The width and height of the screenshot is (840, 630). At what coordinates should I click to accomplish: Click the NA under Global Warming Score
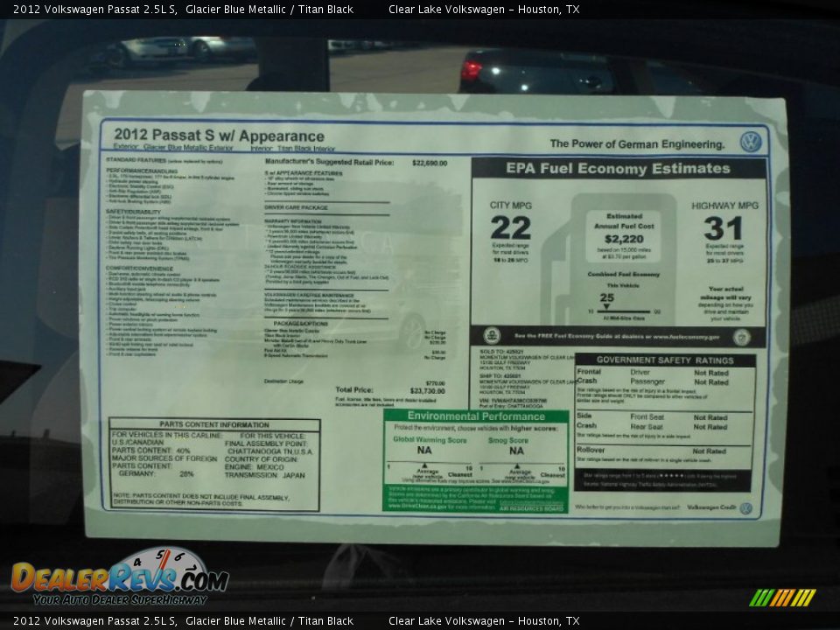[x=424, y=451]
